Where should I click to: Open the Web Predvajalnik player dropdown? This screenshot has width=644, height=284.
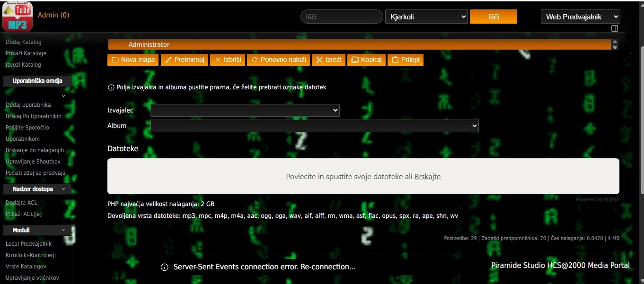[580, 17]
